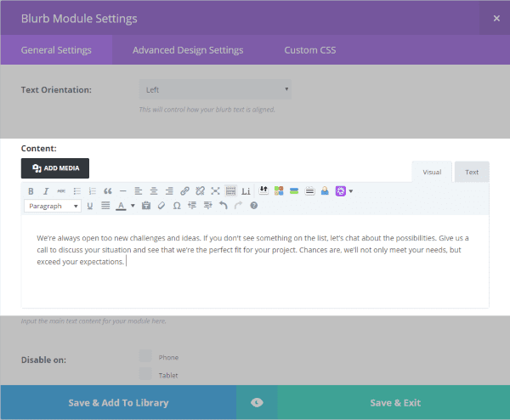This screenshot has width=510, height=420.
Task: Open Custom CSS tab
Action: [310, 50]
